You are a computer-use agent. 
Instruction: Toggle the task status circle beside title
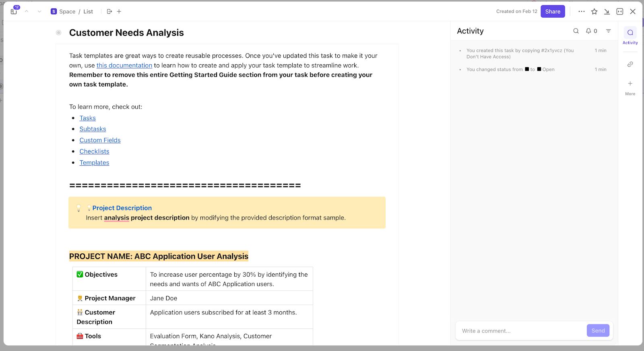click(x=59, y=33)
